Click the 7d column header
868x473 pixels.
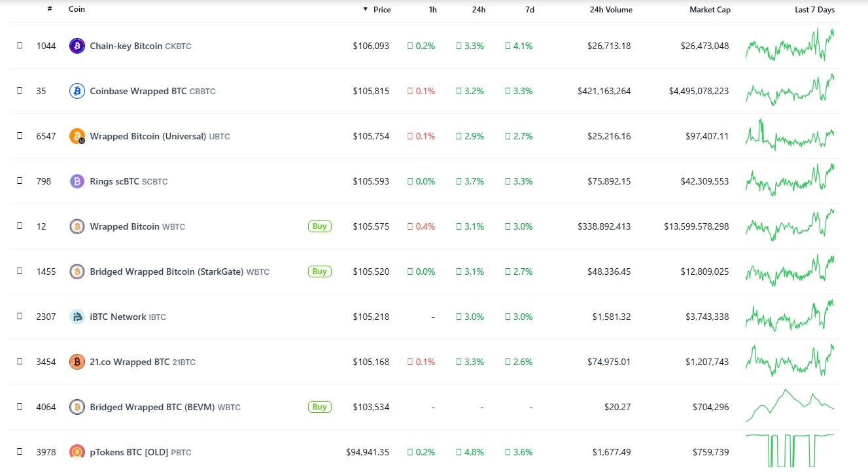529,10
